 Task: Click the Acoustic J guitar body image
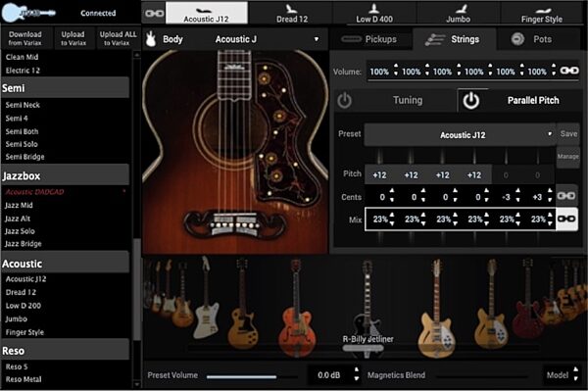click(235, 152)
